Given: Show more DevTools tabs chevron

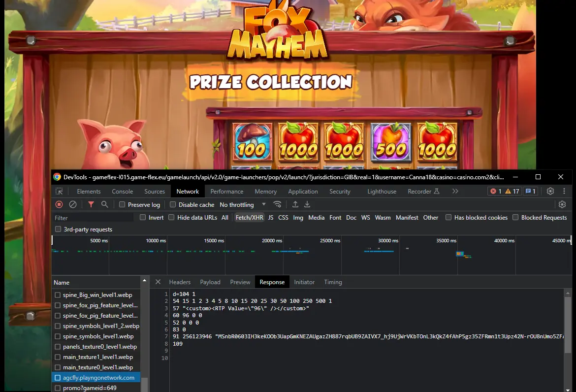Looking at the screenshot, I should [x=455, y=191].
